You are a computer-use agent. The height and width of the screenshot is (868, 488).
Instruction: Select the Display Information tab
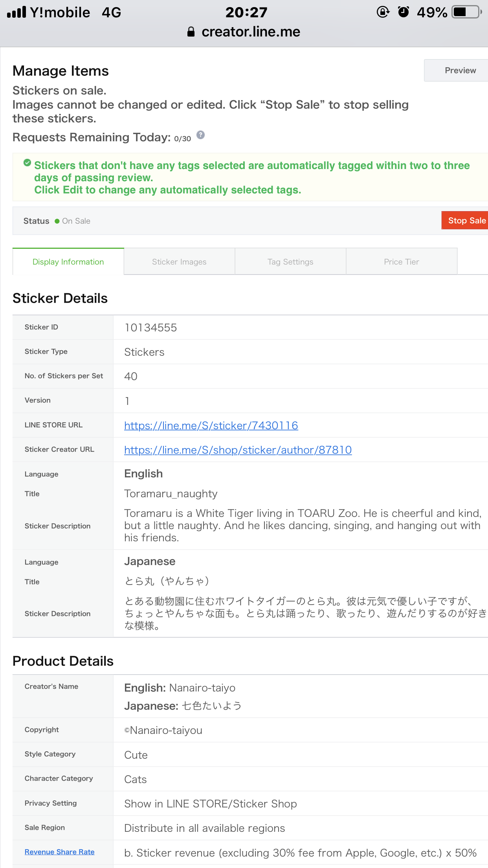68,262
